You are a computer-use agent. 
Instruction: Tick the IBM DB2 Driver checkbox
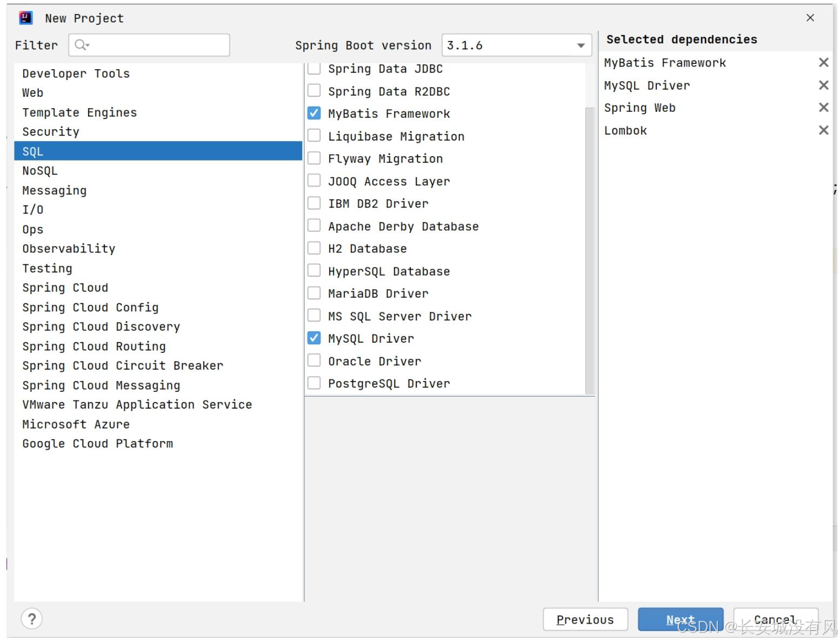click(314, 203)
